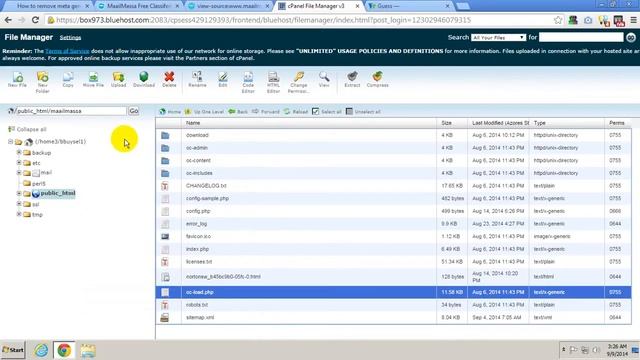
Task: Open the Terms of Service link
Action: pos(67,51)
